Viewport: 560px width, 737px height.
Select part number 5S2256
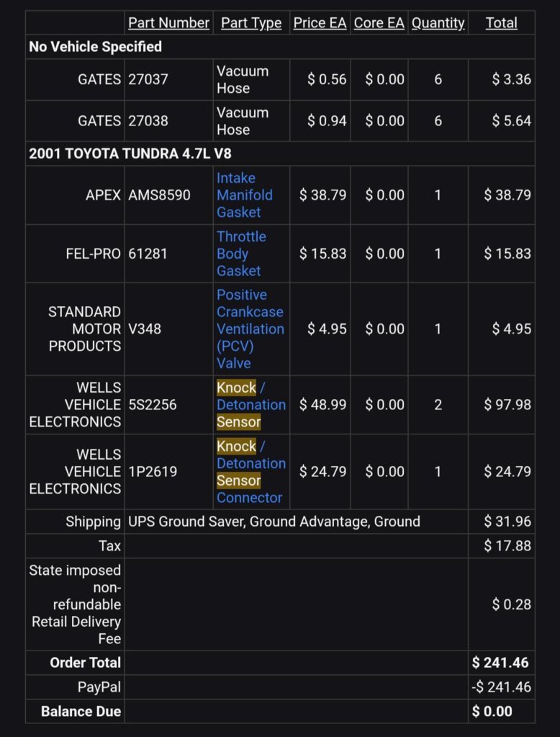point(153,405)
